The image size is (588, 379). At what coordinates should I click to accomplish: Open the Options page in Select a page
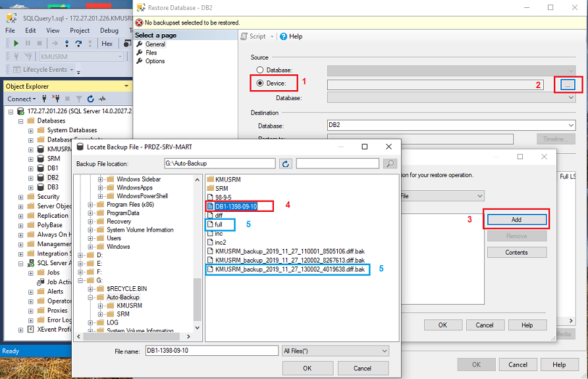(155, 61)
